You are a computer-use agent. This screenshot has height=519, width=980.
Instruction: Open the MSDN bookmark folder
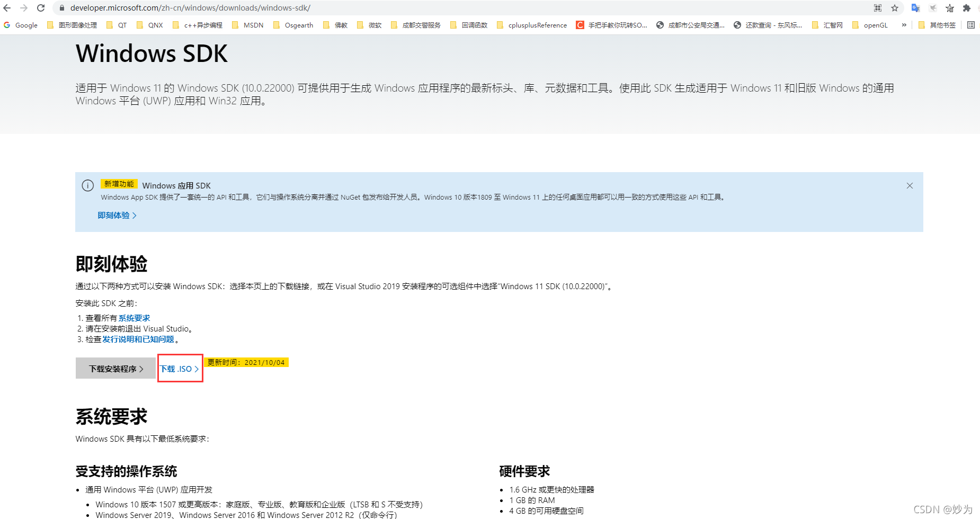[x=248, y=25]
